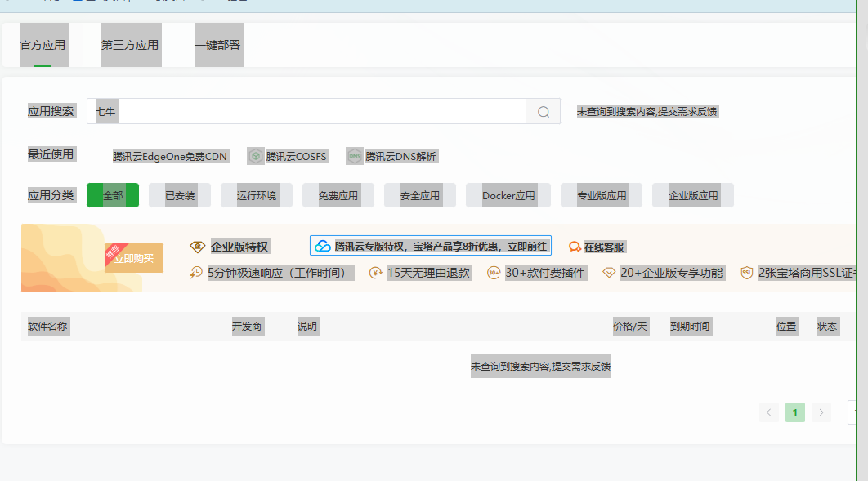
Task: Click the 立即购买 button
Action: pos(134,258)
